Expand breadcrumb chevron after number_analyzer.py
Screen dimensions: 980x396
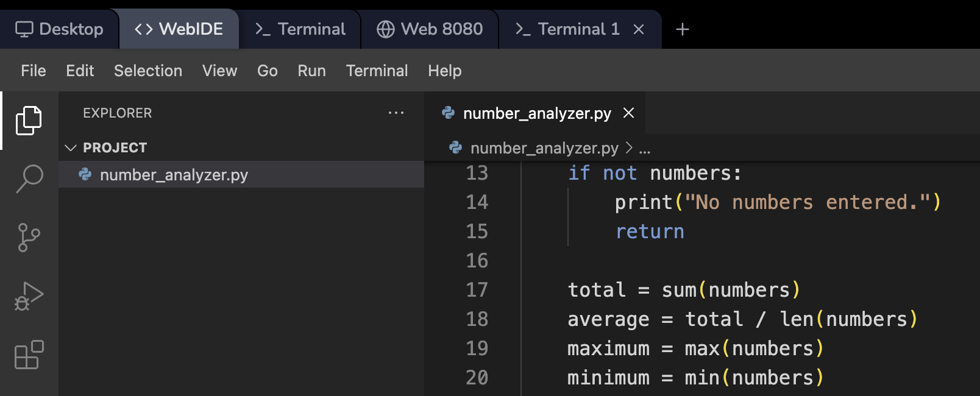pyautogui.click(x=630, y=147)
